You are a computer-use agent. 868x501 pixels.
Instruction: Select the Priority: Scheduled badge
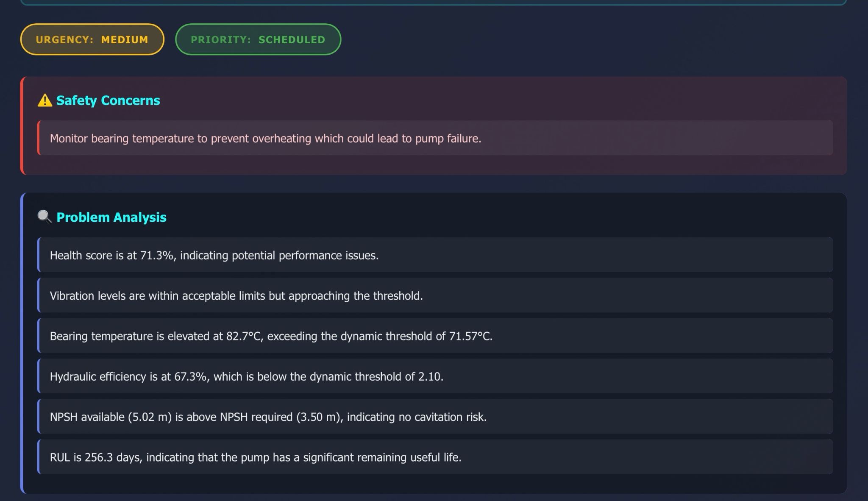[258, 39]
